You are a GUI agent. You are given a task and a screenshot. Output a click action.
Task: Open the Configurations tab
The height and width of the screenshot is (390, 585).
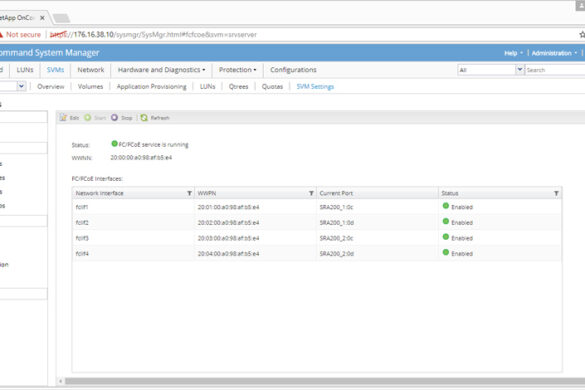point(293,70)
